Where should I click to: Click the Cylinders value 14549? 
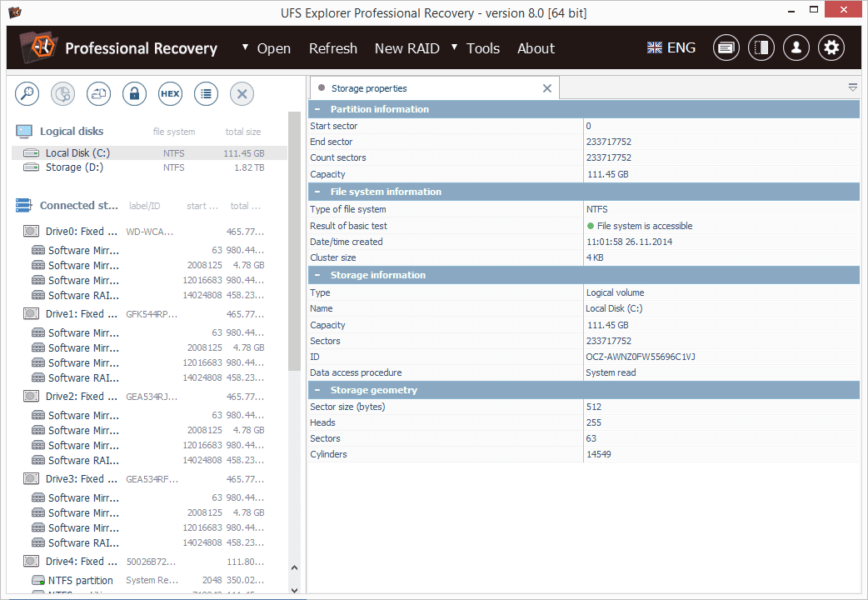click(598, 454)
